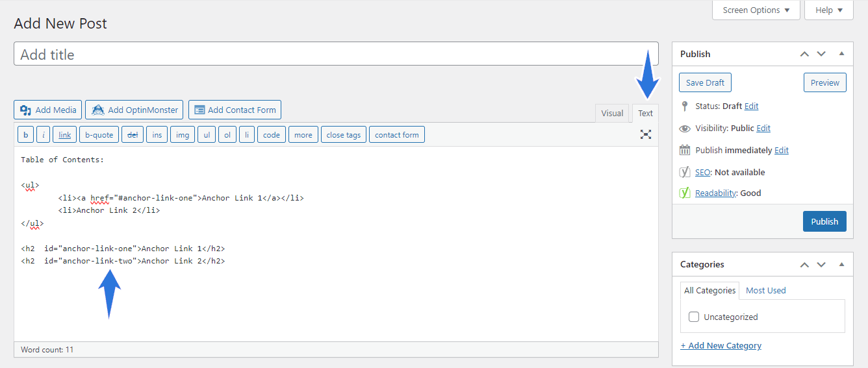This screenshot has height=368, width=868.
Task: Open the Screen Options dropdown
Action: tap(756, 10)
